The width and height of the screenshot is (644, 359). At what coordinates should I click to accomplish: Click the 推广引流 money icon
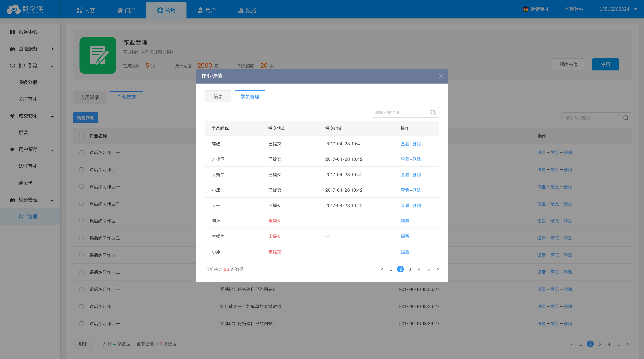[x=12, y=65]
